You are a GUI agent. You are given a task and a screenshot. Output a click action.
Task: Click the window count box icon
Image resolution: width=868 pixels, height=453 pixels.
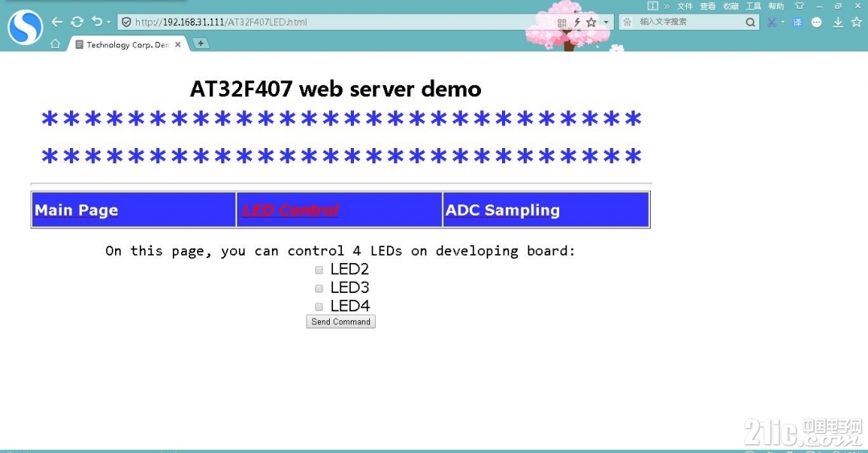[x=652, y=6]
